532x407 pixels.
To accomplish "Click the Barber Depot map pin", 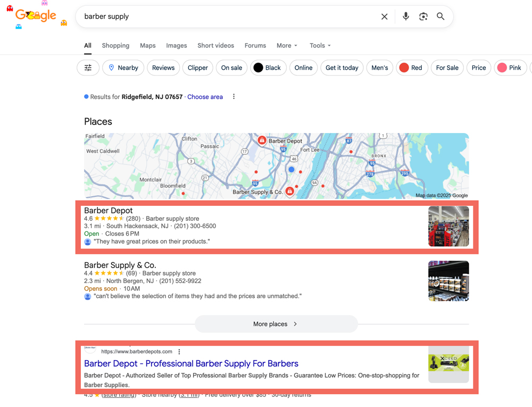I will tap(262, 140).
